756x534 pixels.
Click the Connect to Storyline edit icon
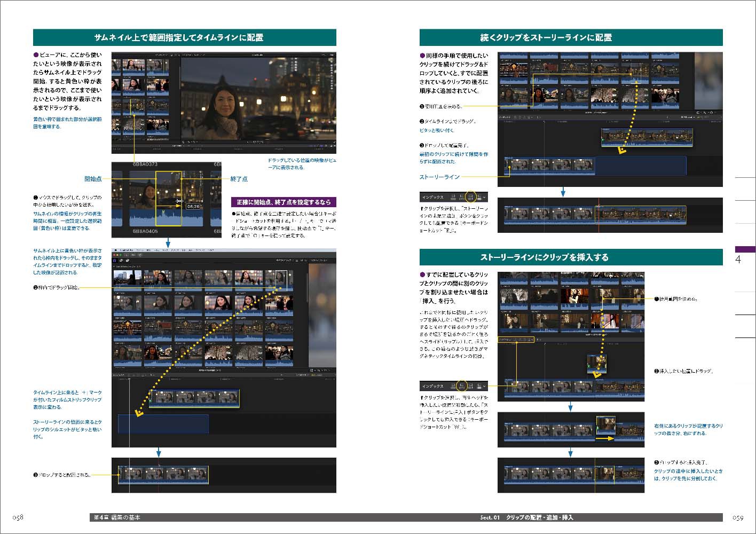[453, 197]
